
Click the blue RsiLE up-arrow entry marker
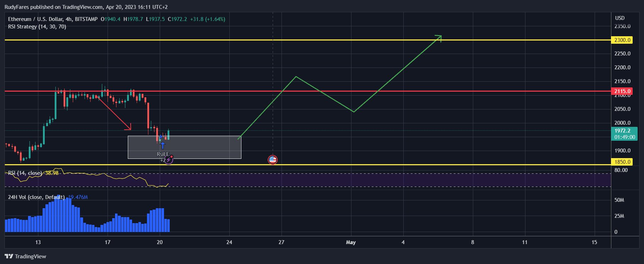pos(163,145)
